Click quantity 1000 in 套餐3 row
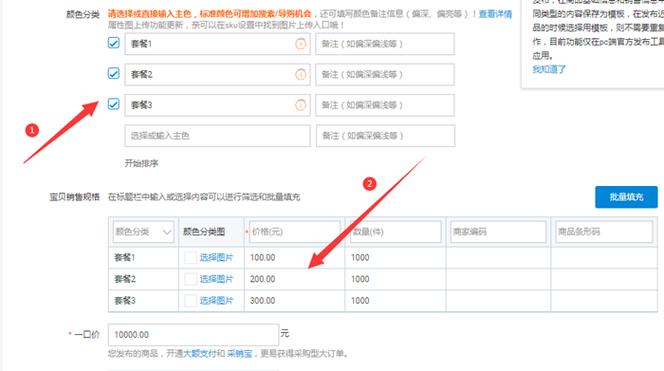Screen dimensions: 664x371 click(x=395, y=301)
